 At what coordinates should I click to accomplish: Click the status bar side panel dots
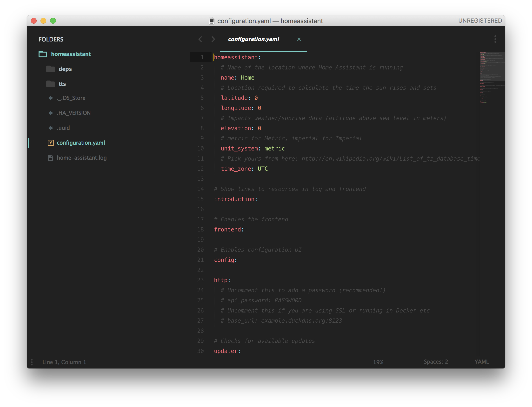click(x=32, y=362)
